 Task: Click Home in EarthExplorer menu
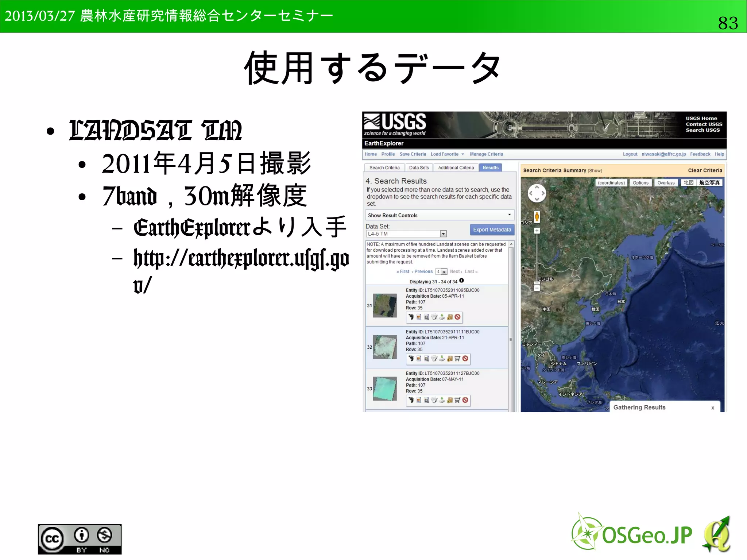click(x=371, y=154)
